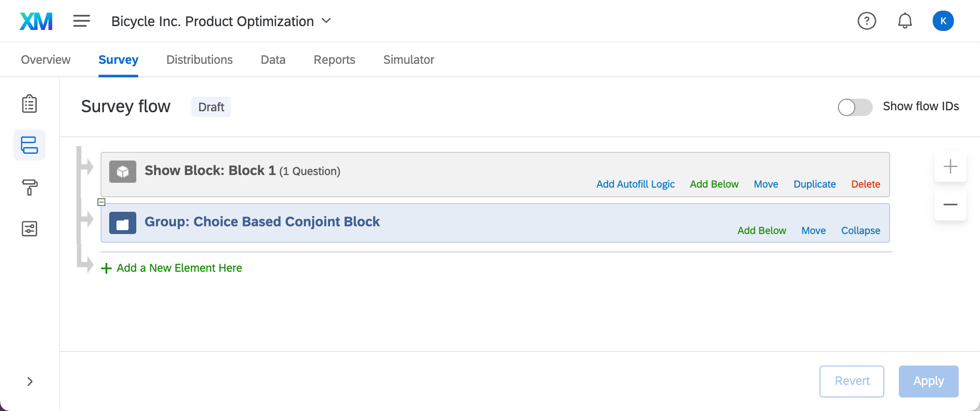The image size is (980, 411).
Task: Zoom out with the minus button
Action: click(x=950, y=205)
